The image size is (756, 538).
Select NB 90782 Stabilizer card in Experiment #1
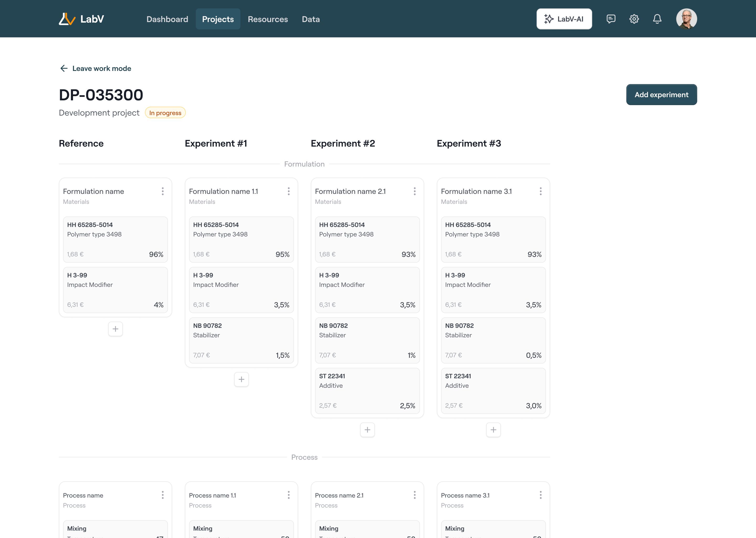pos(241,340)
